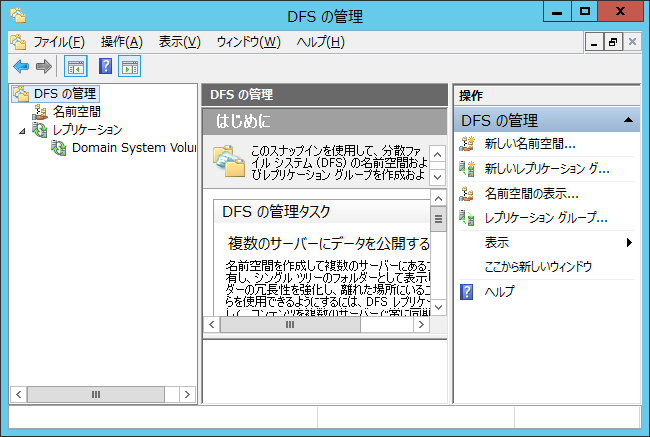Select the Domain System Volume tree item

(133, 148)
